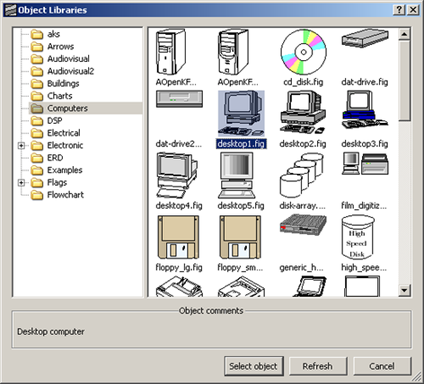The image size is (424, 384).
Task: Click scrollbar up arrow in object list
Action: [404, 34]
